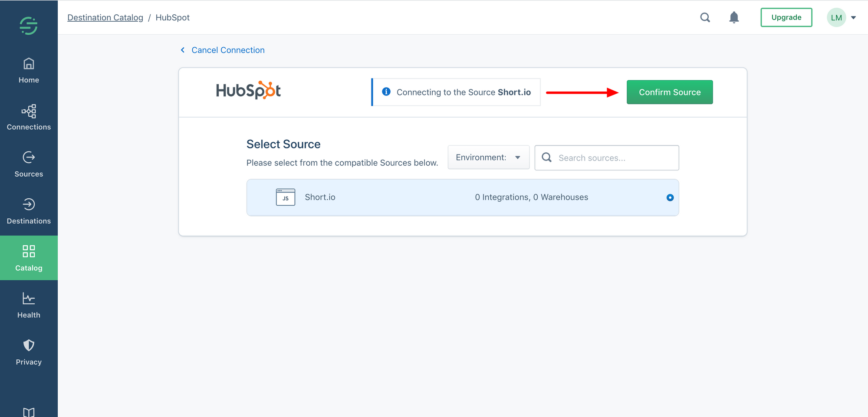The width and height of the screenshot is (868, 417).
Task: Go to Destination Catalog via the breadcrumb
Action: [x=105, y=17]
